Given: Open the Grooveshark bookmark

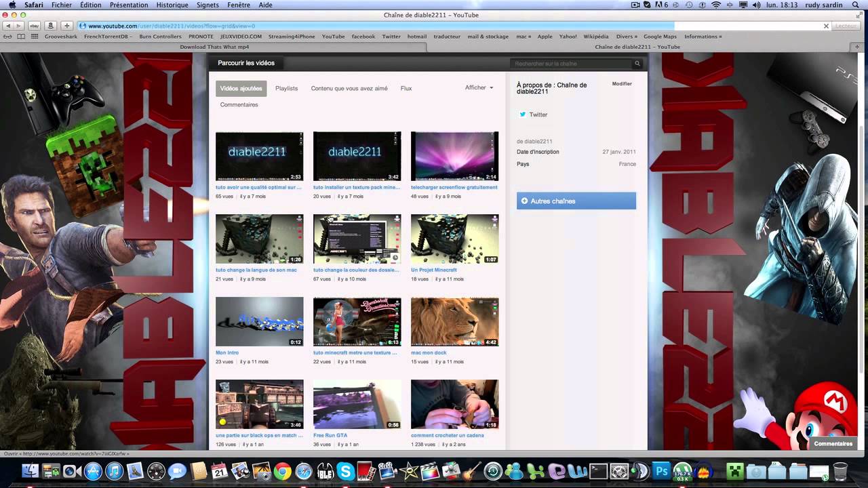Looking at the screenshot, I should (x=61, y=37).
